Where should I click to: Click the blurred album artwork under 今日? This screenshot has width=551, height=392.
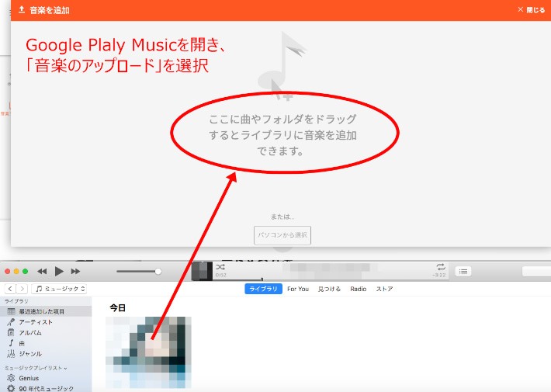click(x=148, y=352)
